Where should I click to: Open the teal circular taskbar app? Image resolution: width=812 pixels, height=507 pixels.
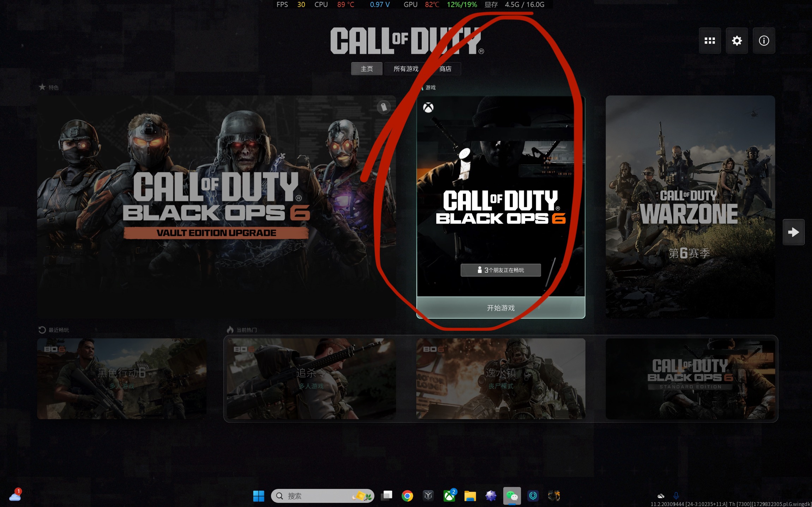pyautogui.click(x=533, y=496)
